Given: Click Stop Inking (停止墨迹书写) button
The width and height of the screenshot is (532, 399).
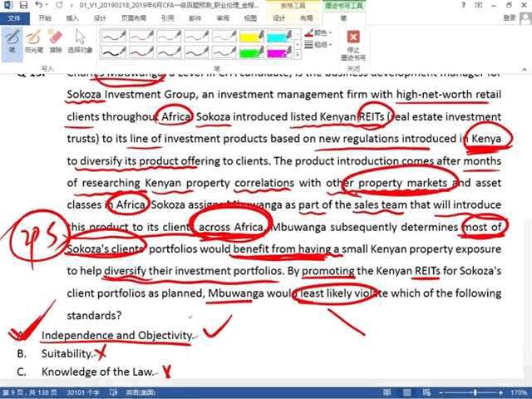Looking at the screenshot, I should click(353, 45).
